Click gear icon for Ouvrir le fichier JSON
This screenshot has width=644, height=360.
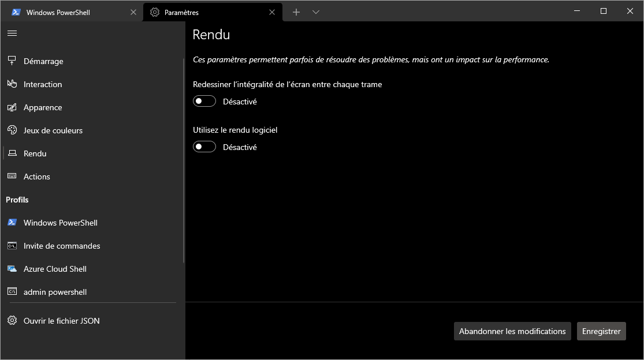click(x=12, y=321)
